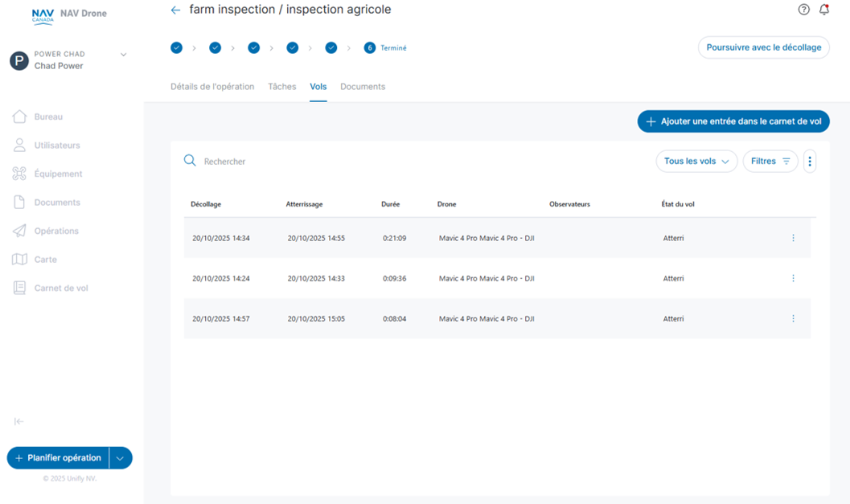Collapse the sidebar using the arrow icon
Image resolution: width=850 pixels, height=504 pixels.
tap(18, 422)
